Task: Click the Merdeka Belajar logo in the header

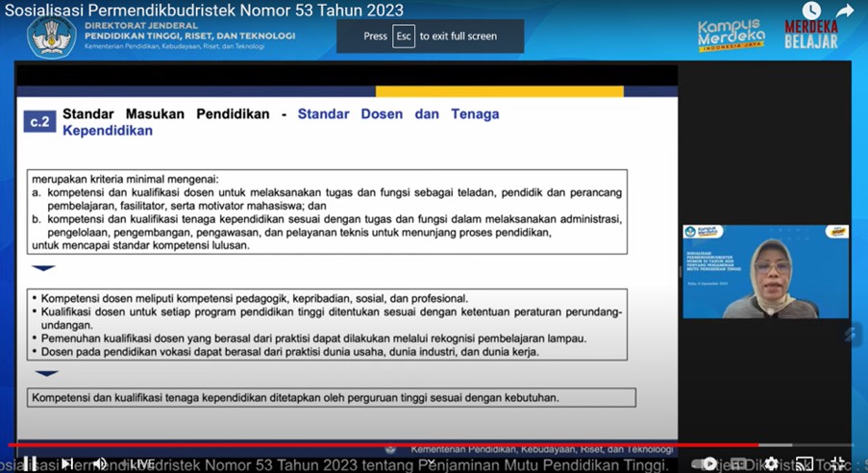Action: tap(811, 35)
